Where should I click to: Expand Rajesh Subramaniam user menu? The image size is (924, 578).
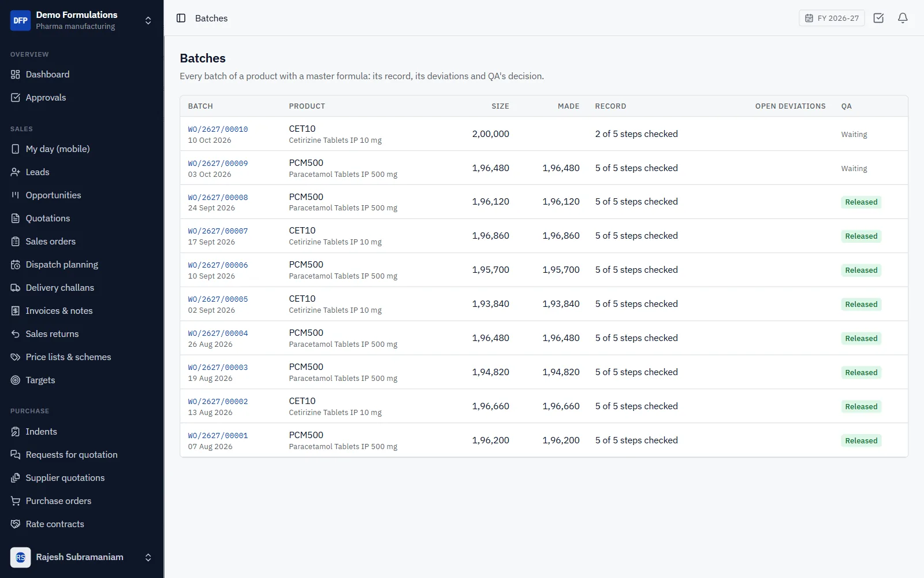(148, 557)
